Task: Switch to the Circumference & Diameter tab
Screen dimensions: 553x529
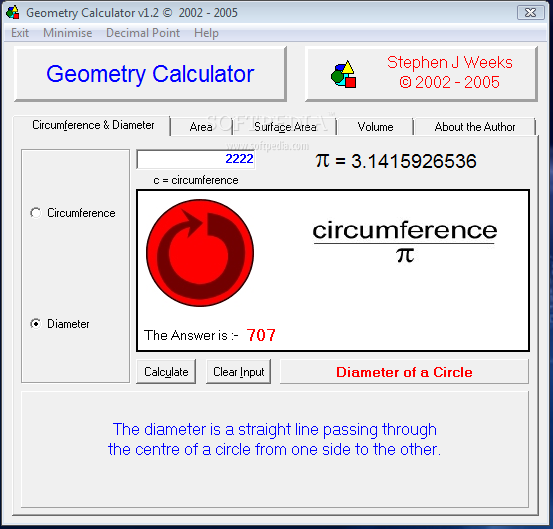Action: tap(93, 125)
